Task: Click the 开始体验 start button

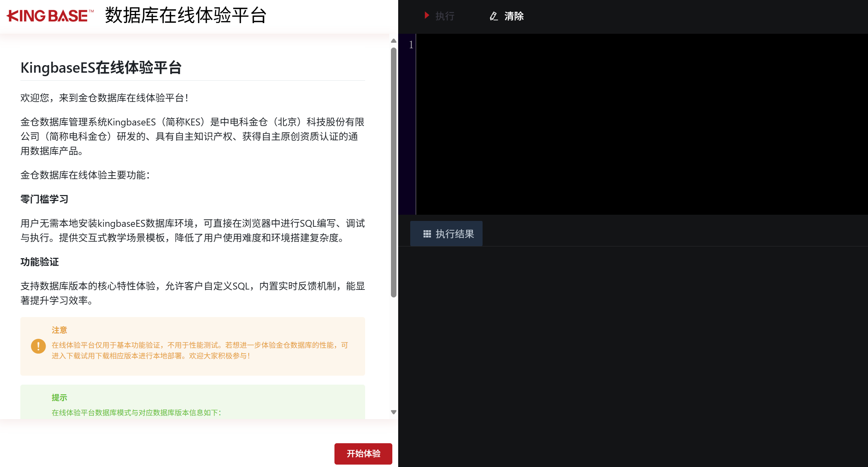Action: [363, 454]
